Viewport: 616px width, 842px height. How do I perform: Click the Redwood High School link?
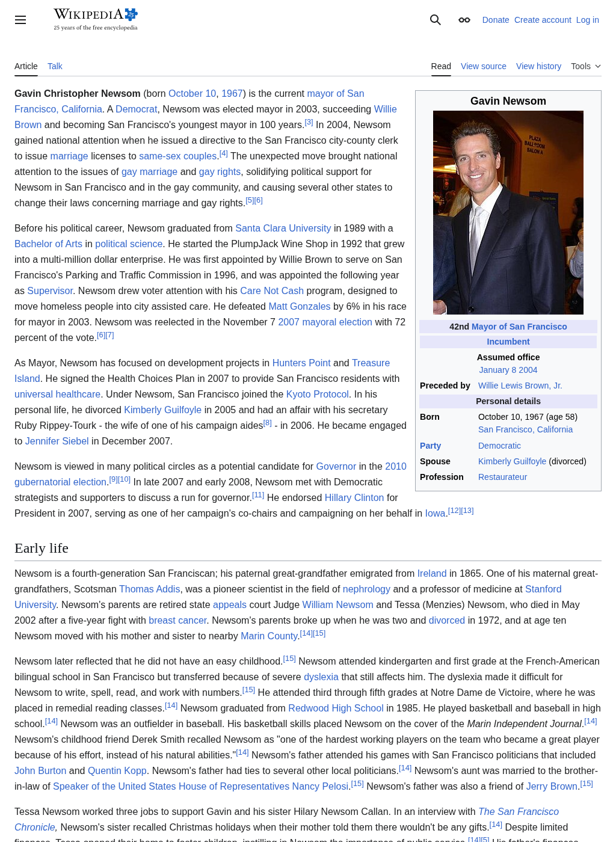point(336,708)
